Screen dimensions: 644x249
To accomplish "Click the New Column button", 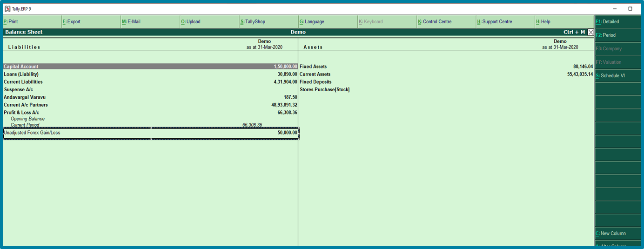I will 618,233.
